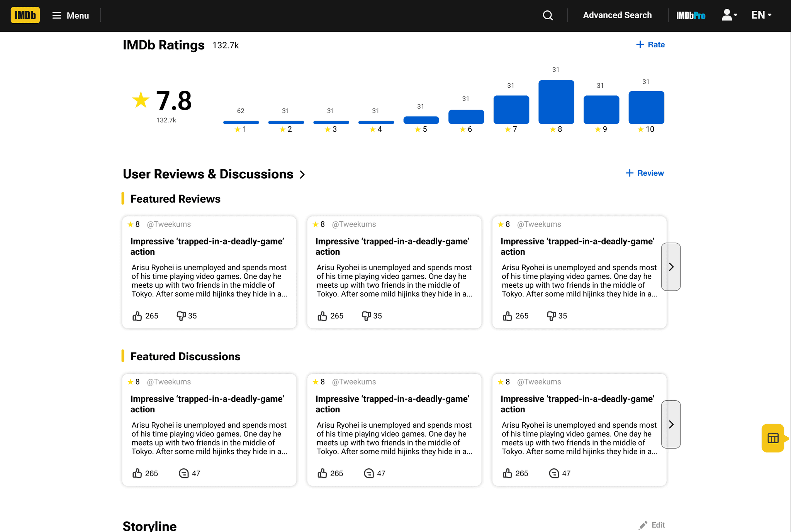Image resolution: width=791 pixels, height=532 pixels.
Task: Click the IMDb logo in header
Action: tap(25, 15)
